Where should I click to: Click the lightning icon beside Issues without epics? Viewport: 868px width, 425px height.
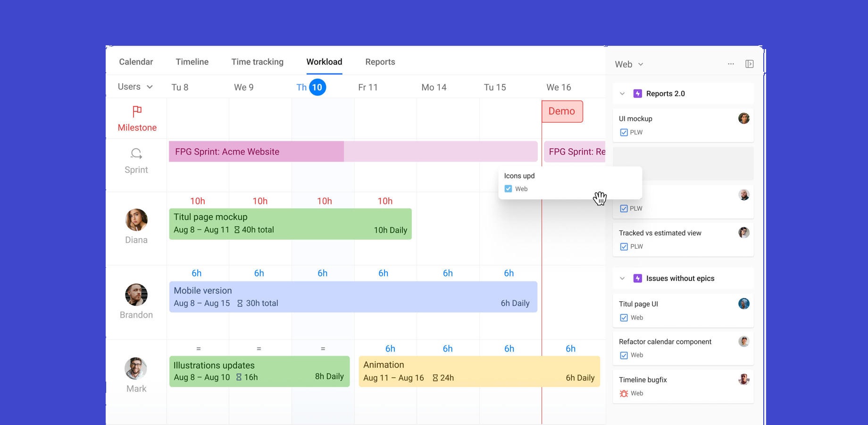(x=638, y=278)
